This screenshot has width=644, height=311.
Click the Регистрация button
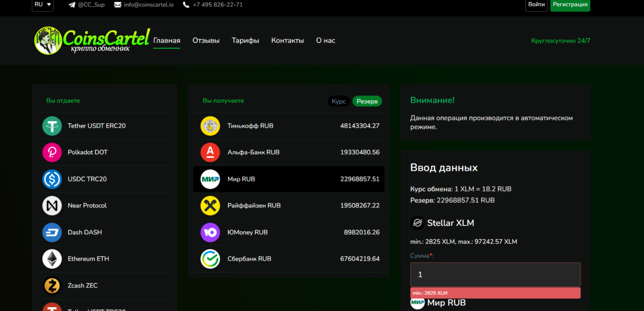coord(570,5)
